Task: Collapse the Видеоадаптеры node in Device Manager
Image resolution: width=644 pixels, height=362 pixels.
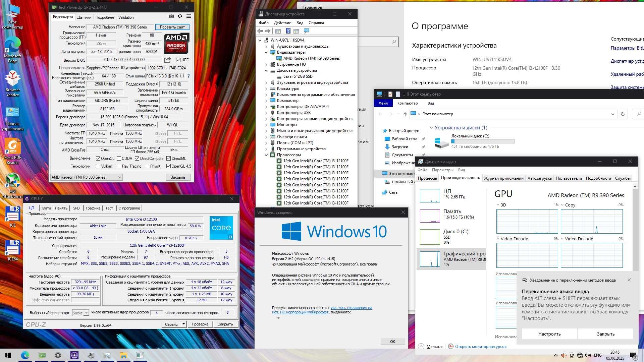Action: (x=266, y=52)
